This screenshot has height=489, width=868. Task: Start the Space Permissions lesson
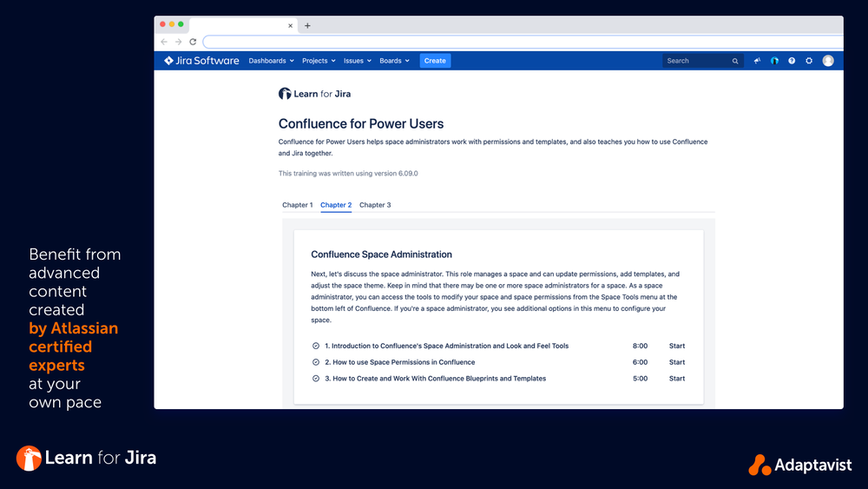click(x=676, y=362)
